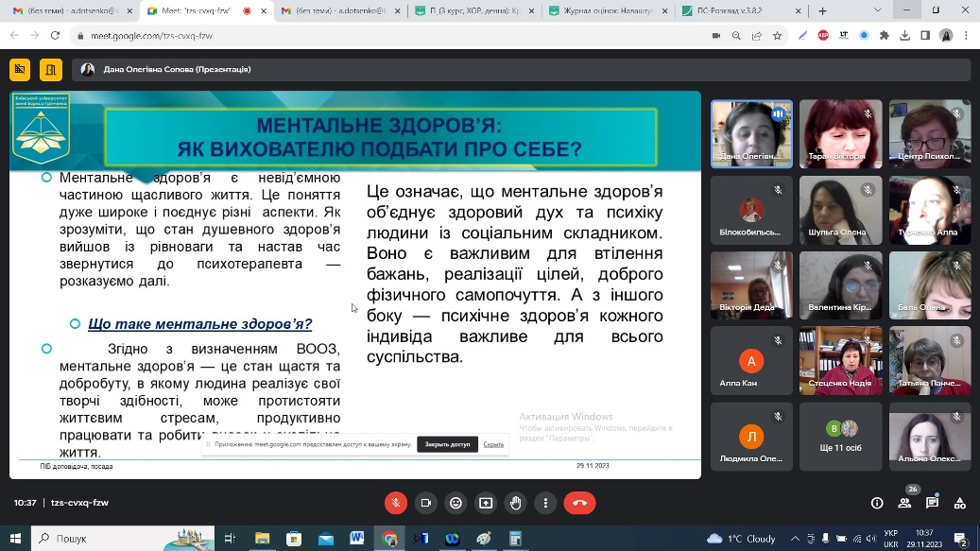Click Алла Кан participant avatar tile
This screenshot has width=980, height=551.
[751, 360]
